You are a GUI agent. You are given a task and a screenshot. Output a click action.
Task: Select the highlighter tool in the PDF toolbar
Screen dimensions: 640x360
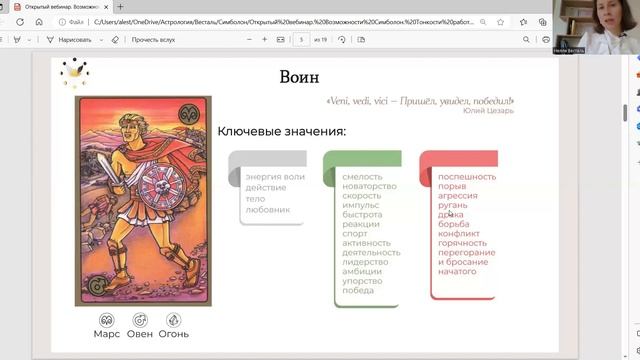[x=17, y=40]
